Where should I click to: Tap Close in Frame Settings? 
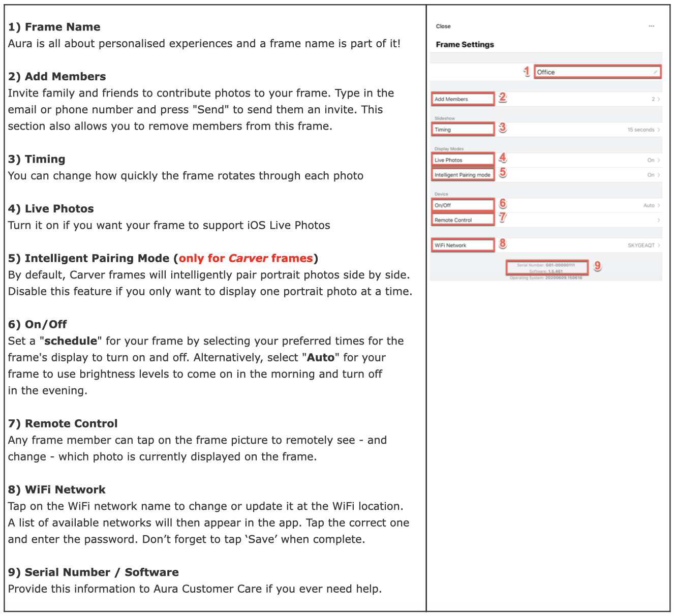(x=443, y=26)
